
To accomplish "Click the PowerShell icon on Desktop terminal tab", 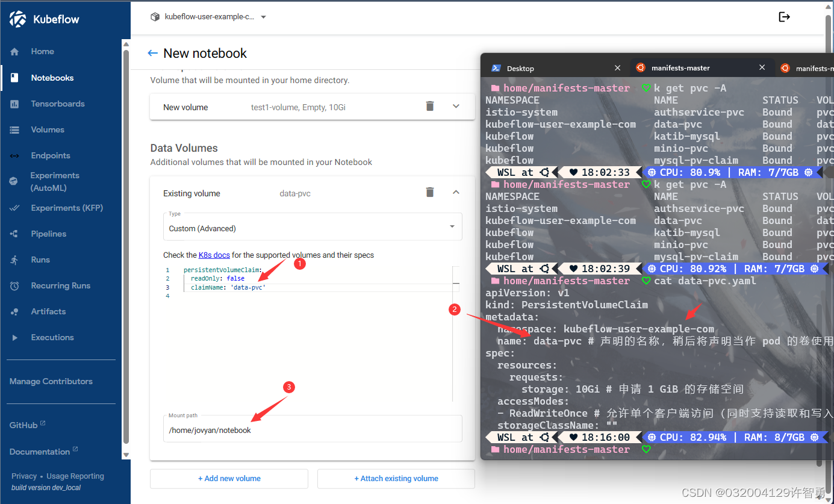I will (496, 68).
